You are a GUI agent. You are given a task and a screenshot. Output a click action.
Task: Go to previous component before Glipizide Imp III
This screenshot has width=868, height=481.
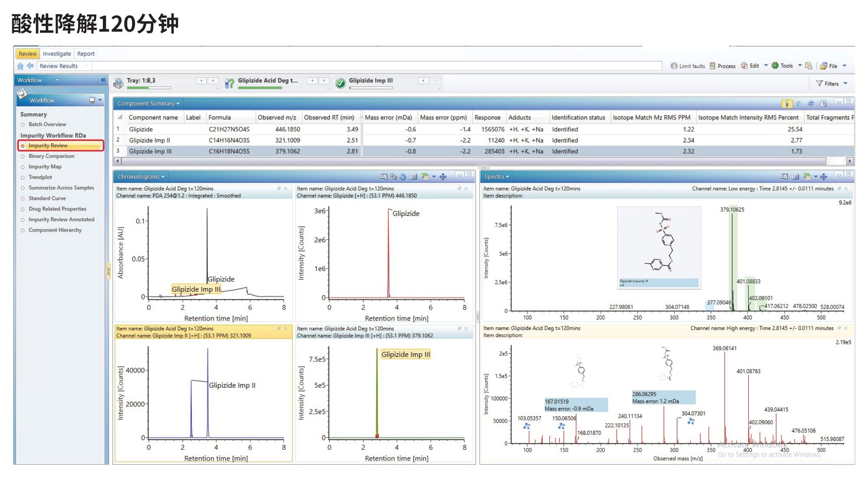pyautogui.click(x=423, y=81)
